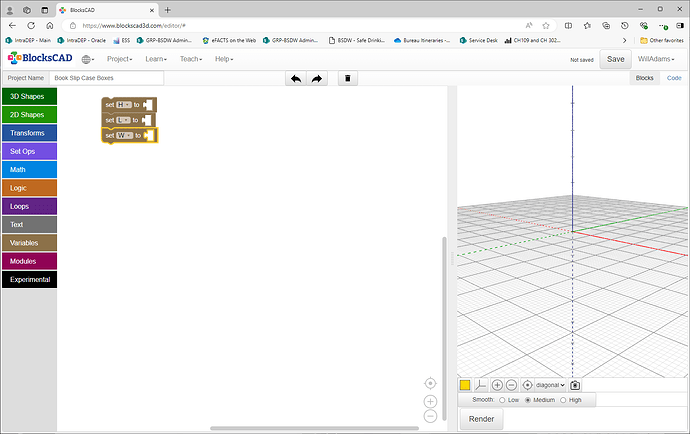Open browser collections icon
The height and width of the screenshot is (434, 690).
(606, 26)
